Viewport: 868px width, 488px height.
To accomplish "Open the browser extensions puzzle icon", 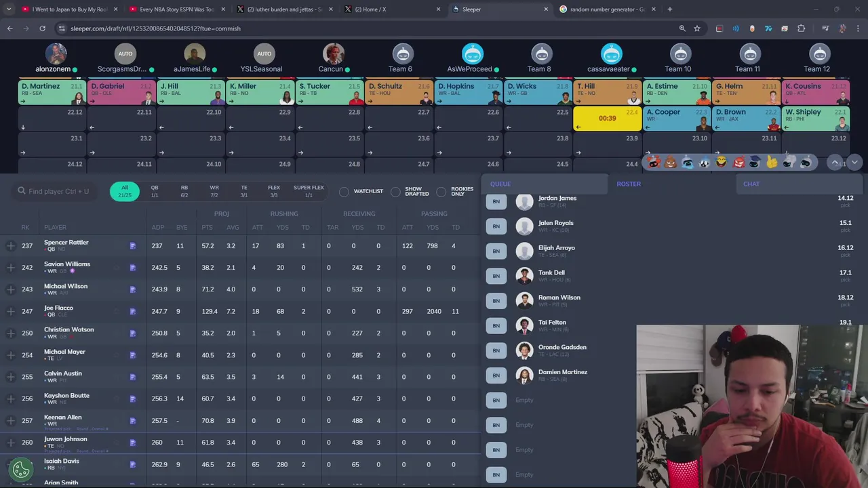I will [801, 28].
